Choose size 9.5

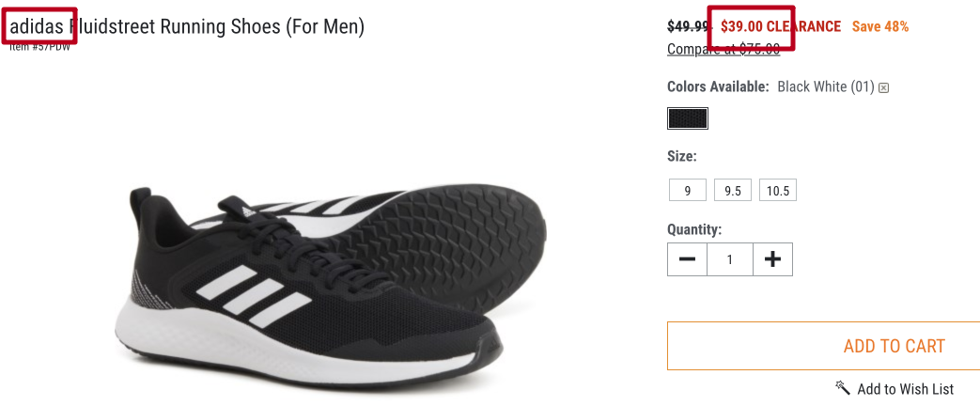733,191
